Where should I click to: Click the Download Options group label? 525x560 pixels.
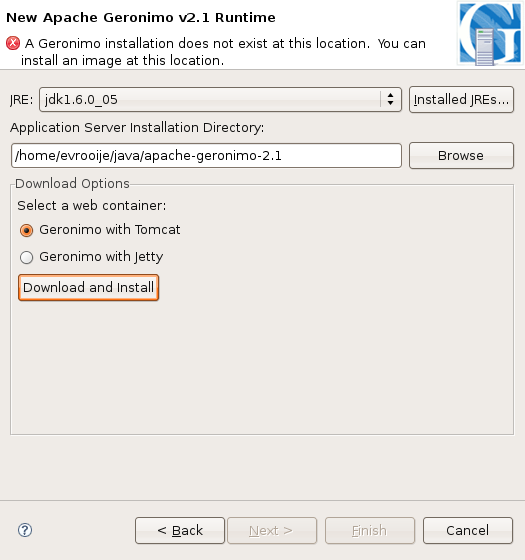tap(72, 183)
